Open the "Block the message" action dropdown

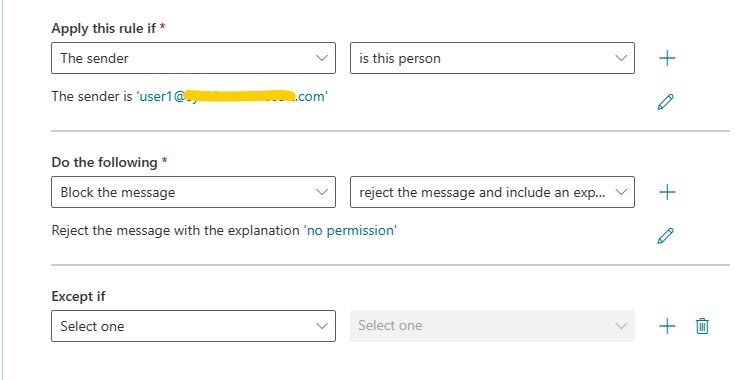(193, 192)
